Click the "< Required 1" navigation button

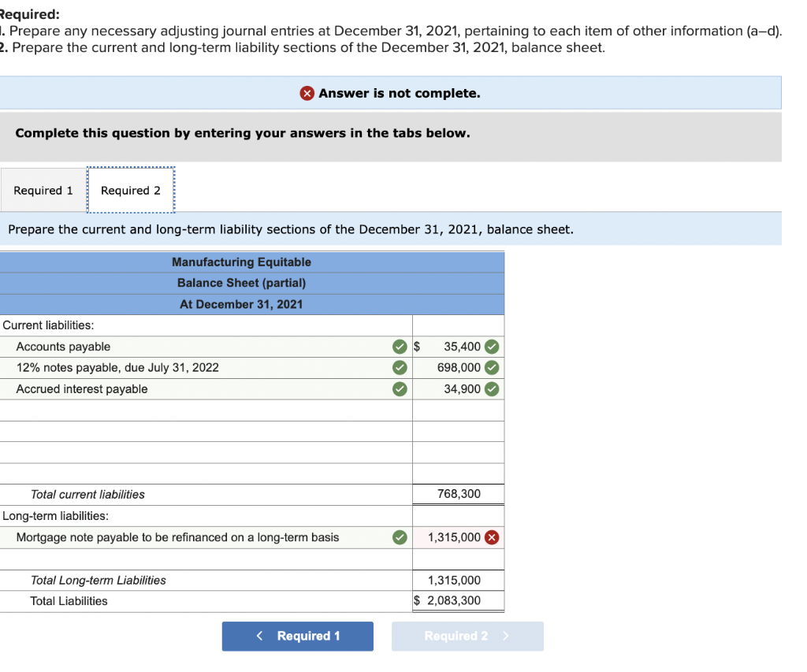pyautogui.click(x=297, y=636)
